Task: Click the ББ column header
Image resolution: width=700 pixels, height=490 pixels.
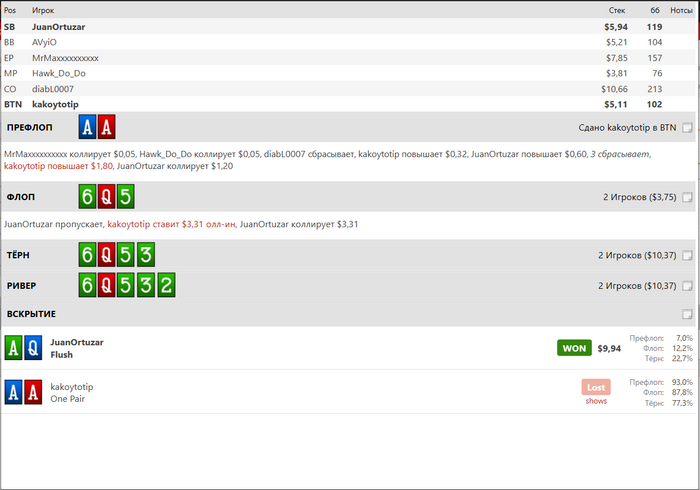Action: pyautogui.click(x=655, y=10)
